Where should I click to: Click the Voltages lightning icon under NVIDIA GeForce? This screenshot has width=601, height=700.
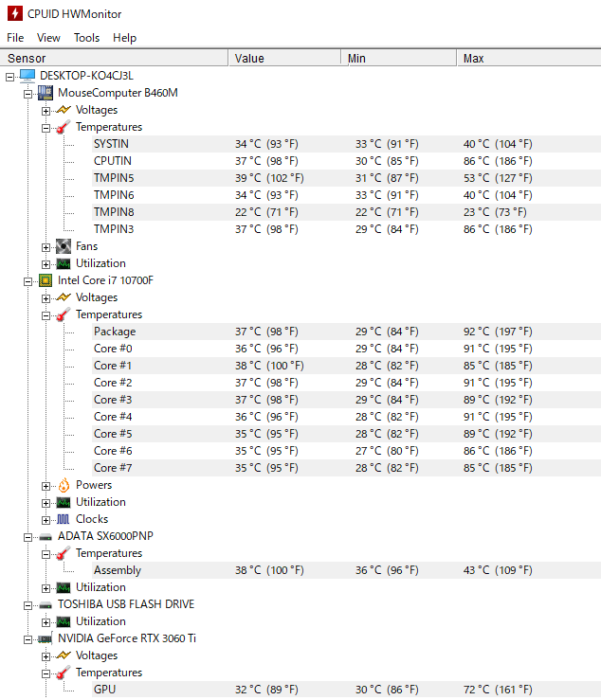click(x=64, y=655)
